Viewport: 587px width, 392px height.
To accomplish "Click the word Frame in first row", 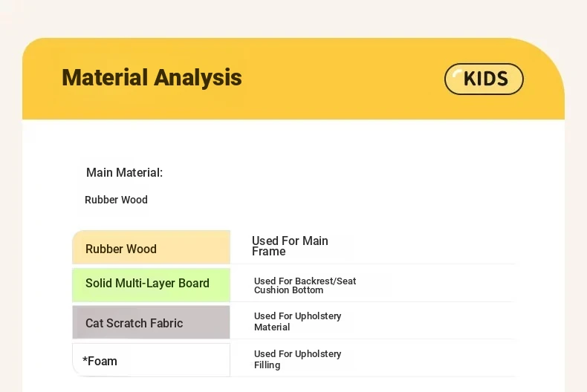I will point(268,252).
